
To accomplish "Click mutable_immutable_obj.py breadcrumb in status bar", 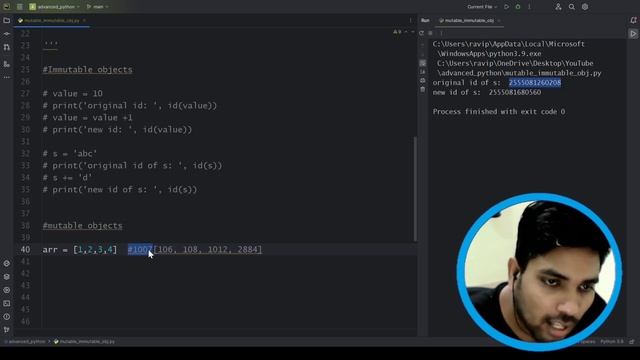I will point(84,341).
